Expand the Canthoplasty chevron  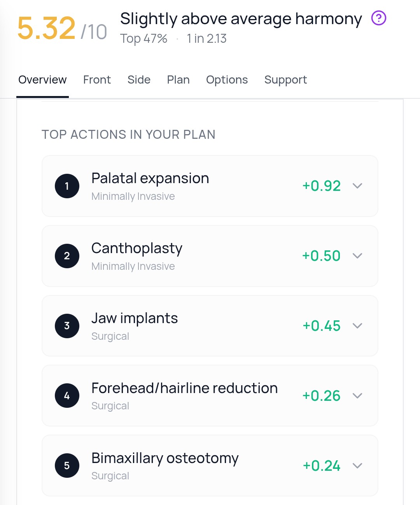pyautogui.click(x=357, y=256)
